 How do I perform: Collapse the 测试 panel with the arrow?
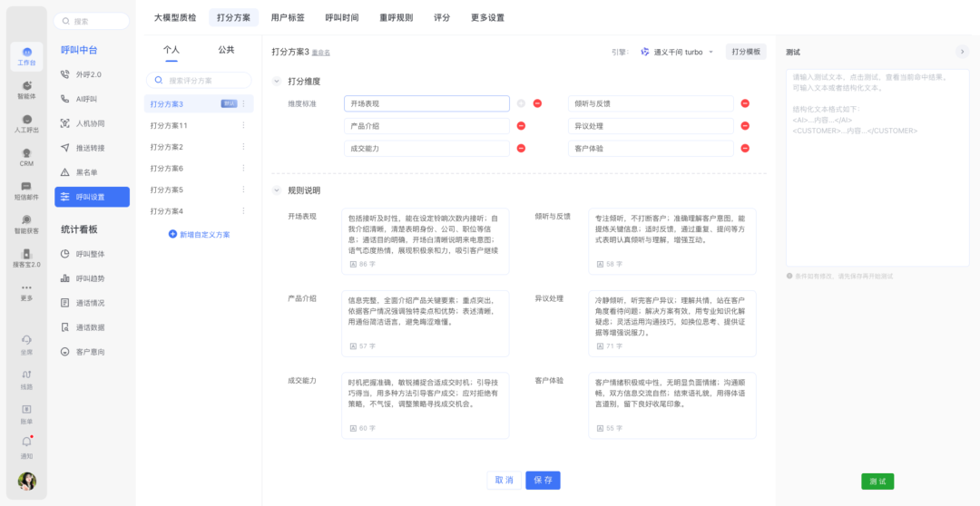pyautogui.click(x=962, y=53)
